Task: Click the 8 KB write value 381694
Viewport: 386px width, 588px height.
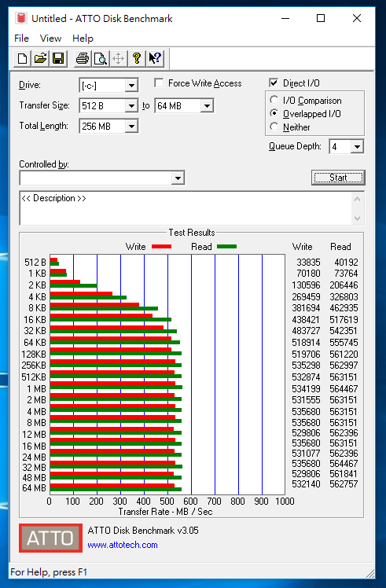Action: (306, 308)
